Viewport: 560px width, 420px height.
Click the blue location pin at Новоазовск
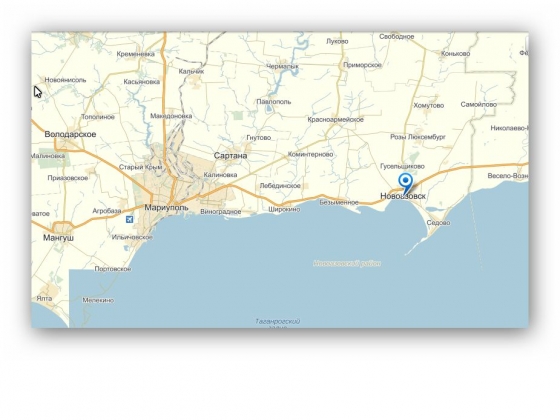click(x=405, y=182)
